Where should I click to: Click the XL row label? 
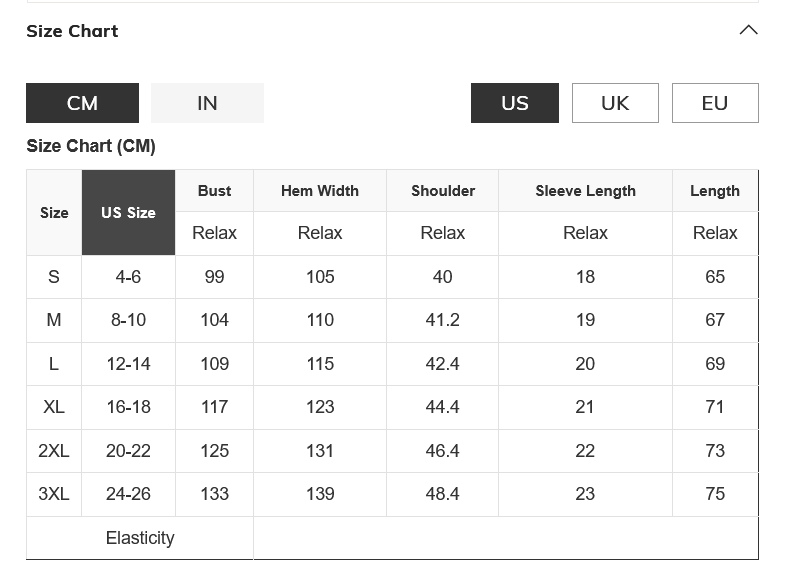[x=54, y=407]
